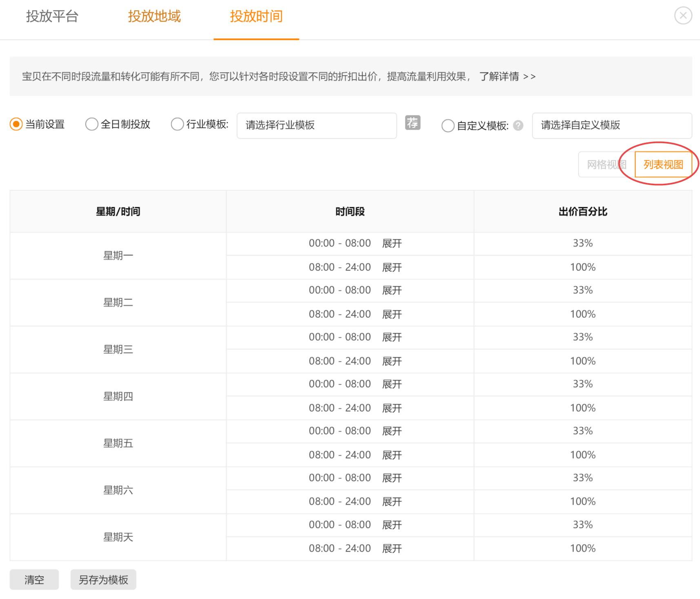The width and height of the screenshot is (700, 599).
Task: Close the dialog with the X icon
Action: (683, 16)
